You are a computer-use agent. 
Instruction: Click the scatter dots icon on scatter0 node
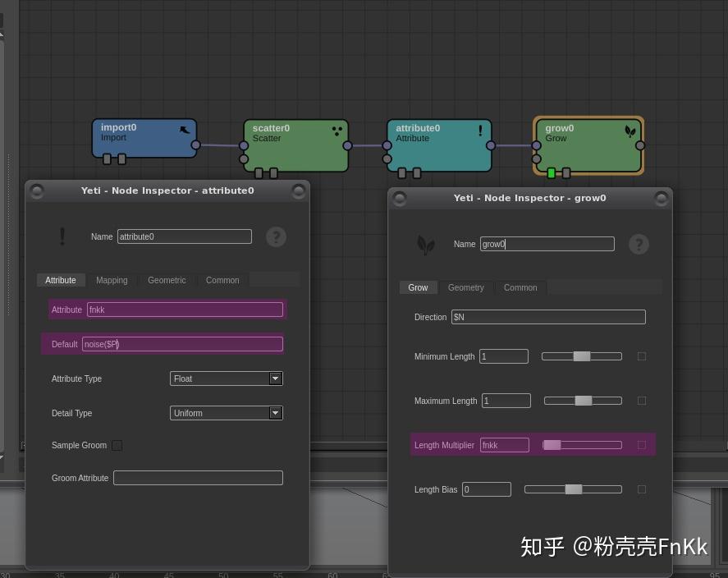point(337,131)
